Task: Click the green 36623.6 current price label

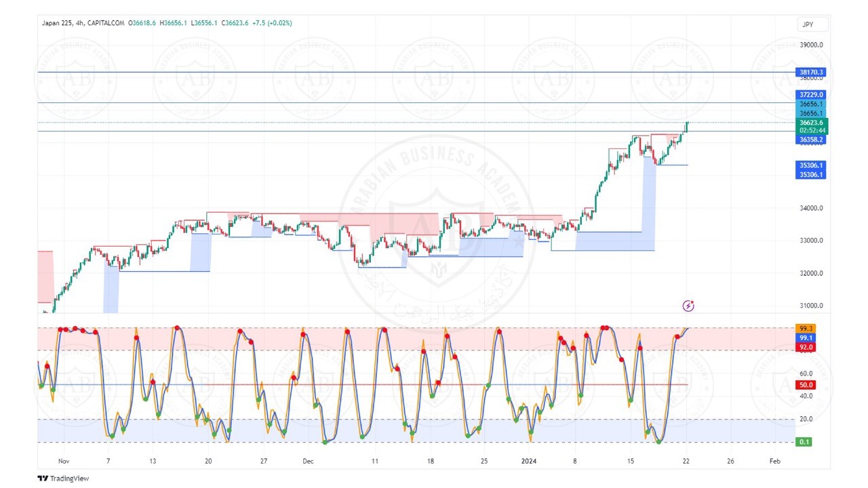Action: click(811, 123)
